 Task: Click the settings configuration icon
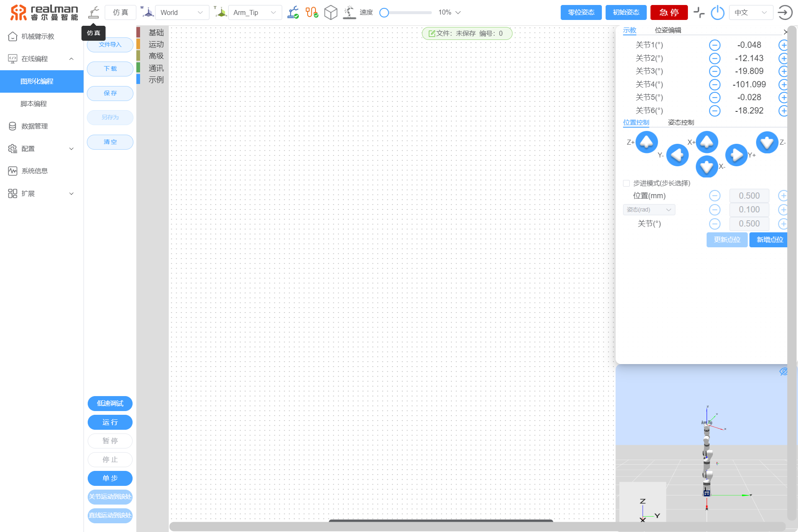[12, 148]
